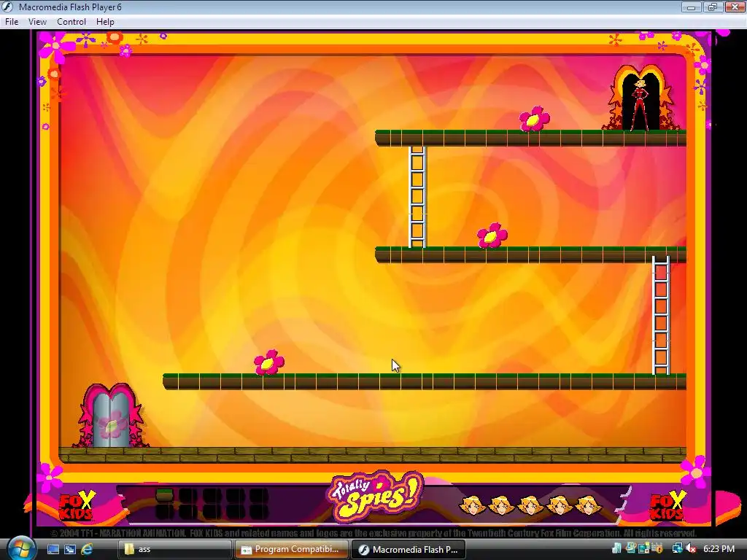Open the Control menu
This screenshot has height=560, width=747.
pyautogui.click(x=71, y=22)
